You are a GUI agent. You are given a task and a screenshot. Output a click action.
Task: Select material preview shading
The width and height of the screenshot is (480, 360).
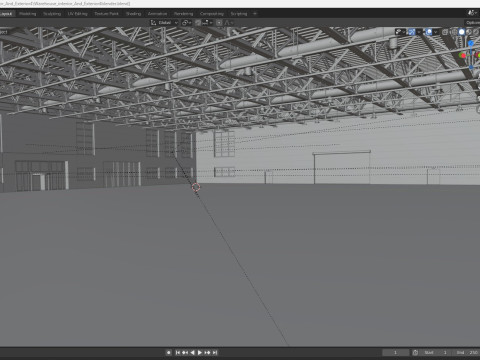coord(469,32)
